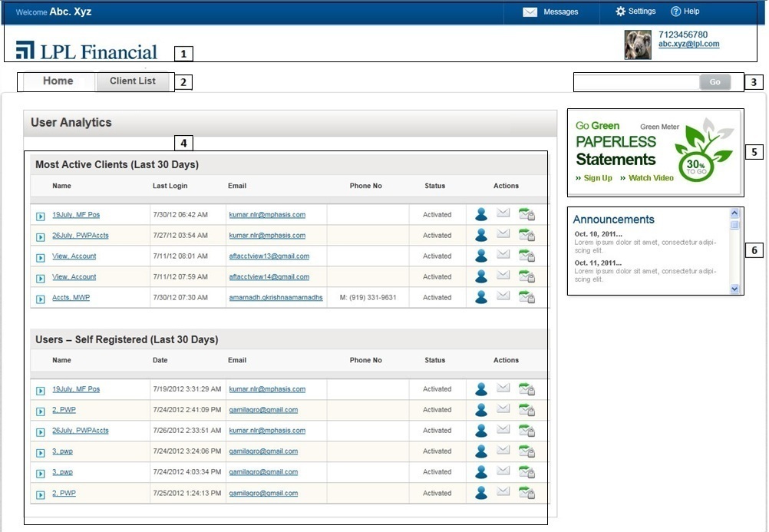The width and height of the screenshot is (769, 532).
Task: Expand the row dated 7/24/2012 3:24:06 PM
Action: [41, 452]
